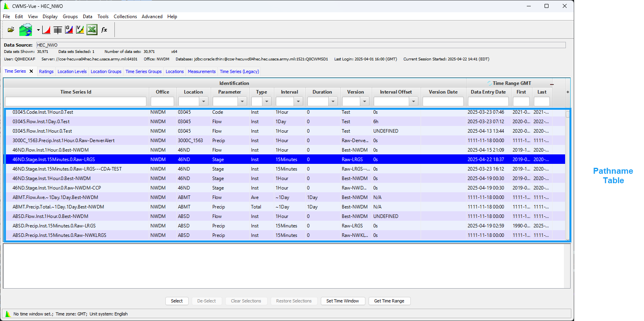Switch to the Location Levels tab
Viewport: 644px width, 321px height.
[x=72, y=71]
